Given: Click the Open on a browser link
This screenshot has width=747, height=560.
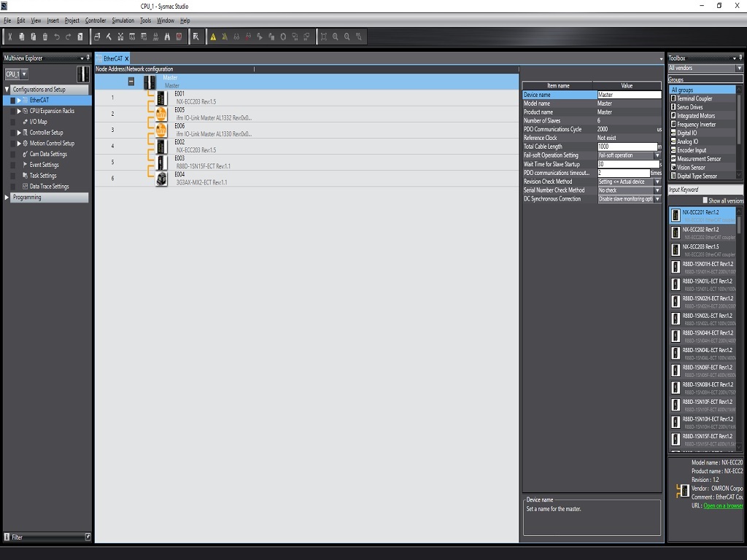Looking at the screenshot, I should pos(723,506).
